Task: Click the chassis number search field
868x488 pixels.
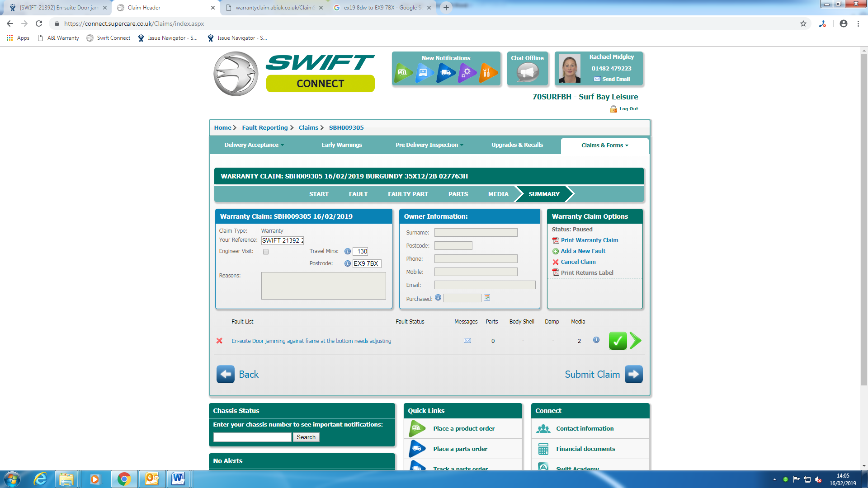Action: (252, 437)
